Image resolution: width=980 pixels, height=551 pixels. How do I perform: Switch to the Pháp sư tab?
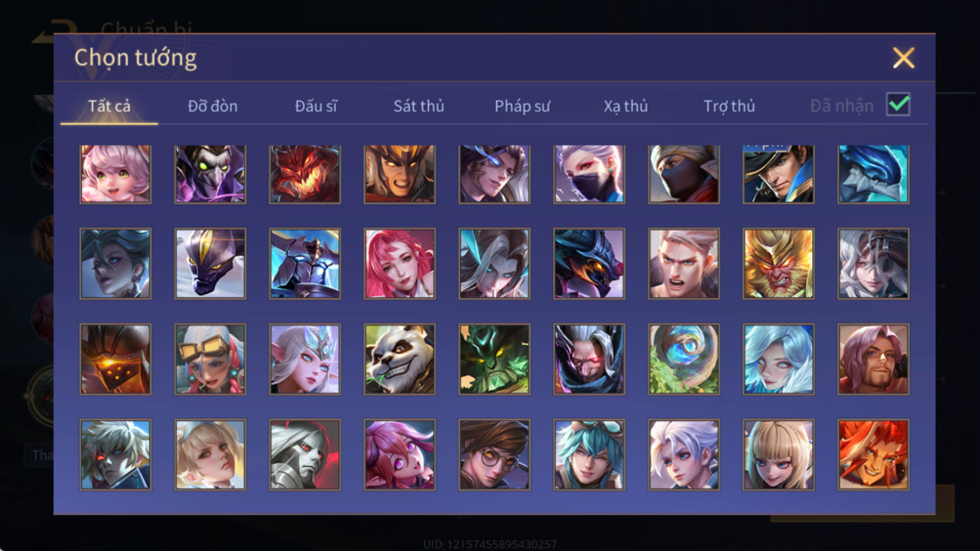(x=522, y=106)
